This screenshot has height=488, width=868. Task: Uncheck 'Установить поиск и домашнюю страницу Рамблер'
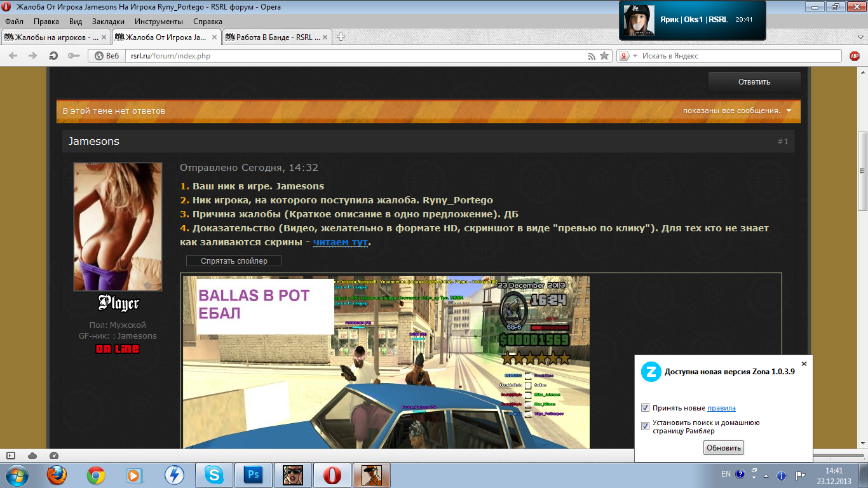coord(646,426)
